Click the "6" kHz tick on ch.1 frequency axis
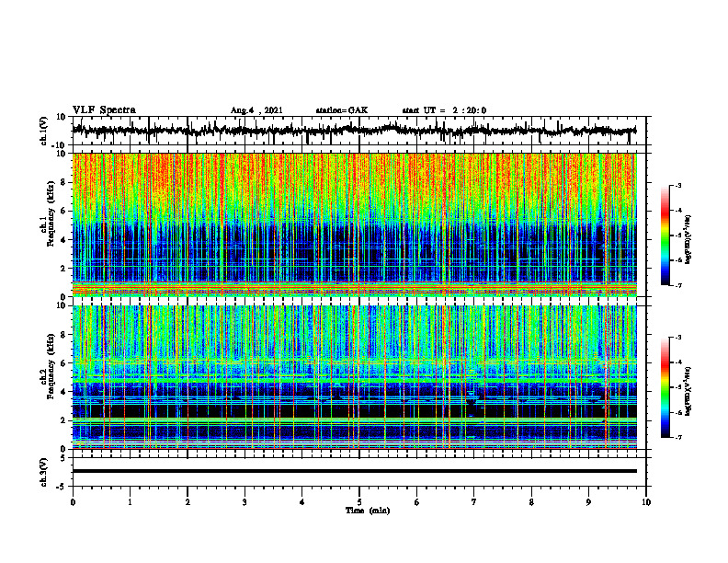The height and width of the screenshot is (563, 728). (63, 211)
